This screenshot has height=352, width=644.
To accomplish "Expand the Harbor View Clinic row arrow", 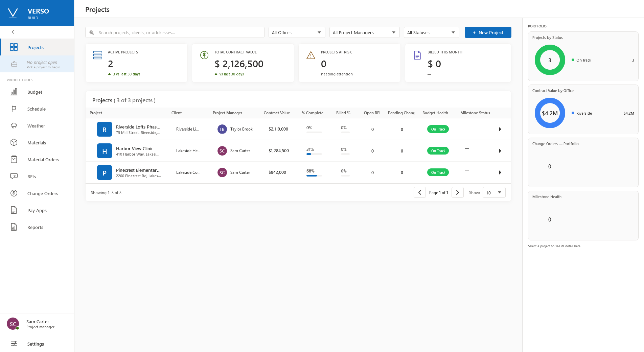I will [500, 151].
